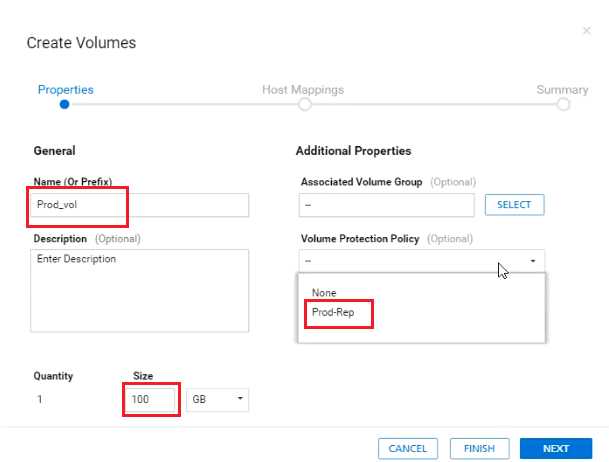The image size is (609, 462).
Task: Click the Summary step circle
Action: tap(563, 103)
